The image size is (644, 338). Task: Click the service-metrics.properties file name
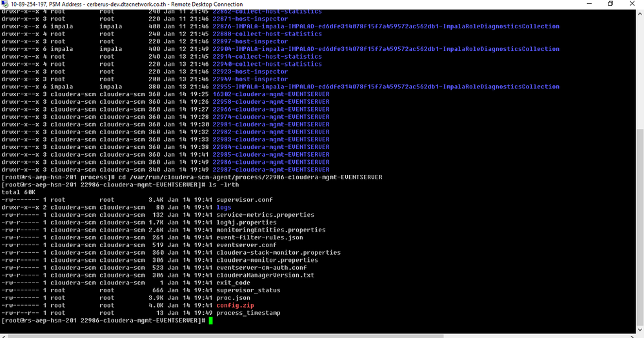[x=265, y=215]
